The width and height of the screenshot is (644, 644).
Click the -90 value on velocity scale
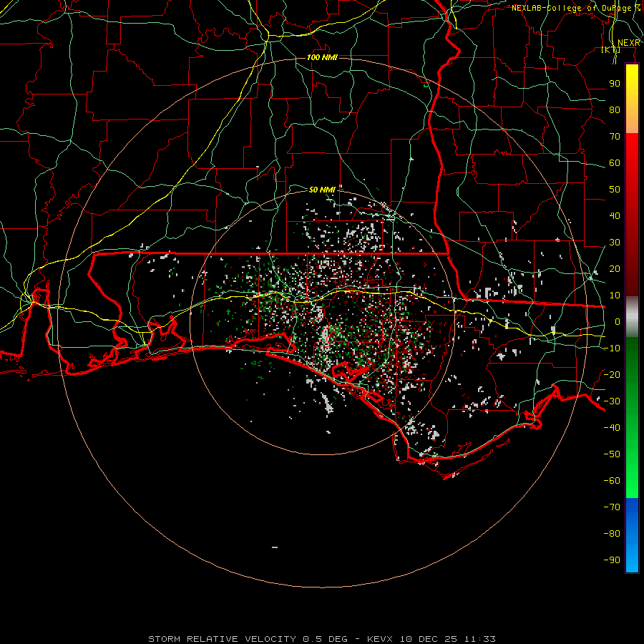click(x=612, y=560)
